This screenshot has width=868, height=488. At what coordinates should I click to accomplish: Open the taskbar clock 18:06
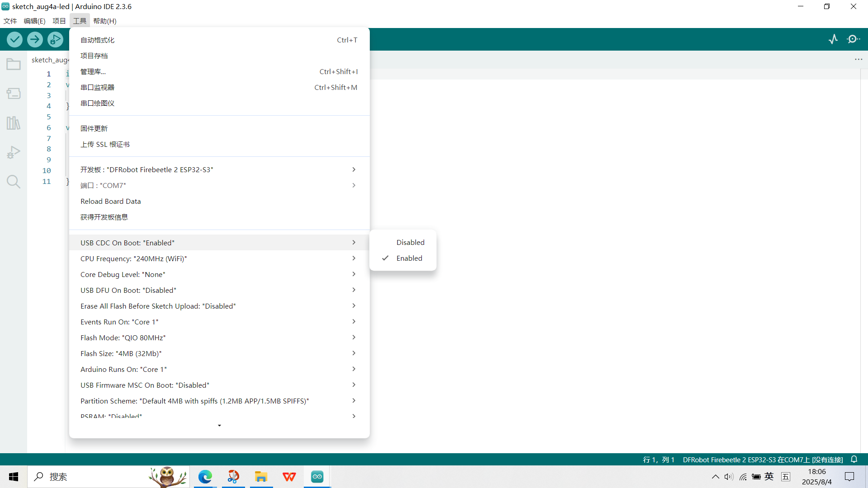pyautogui.click(x=816, y=477)
